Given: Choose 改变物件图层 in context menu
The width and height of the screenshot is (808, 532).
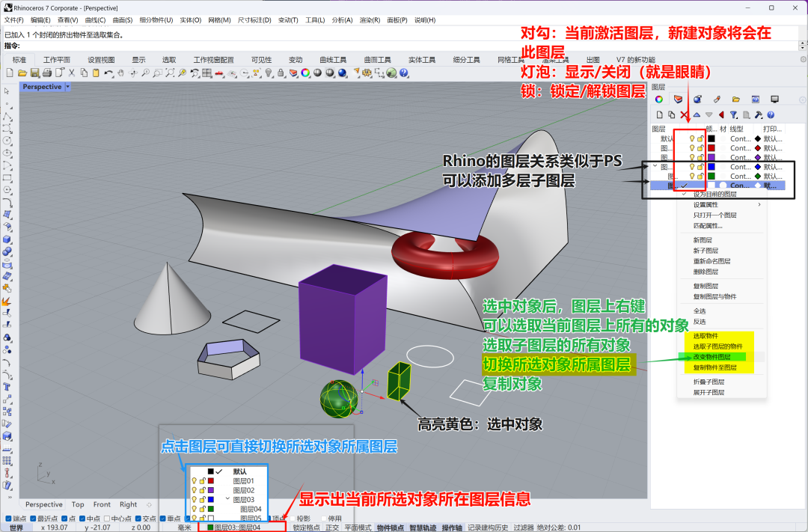Looking at the screenshot, I should (712, 357).
